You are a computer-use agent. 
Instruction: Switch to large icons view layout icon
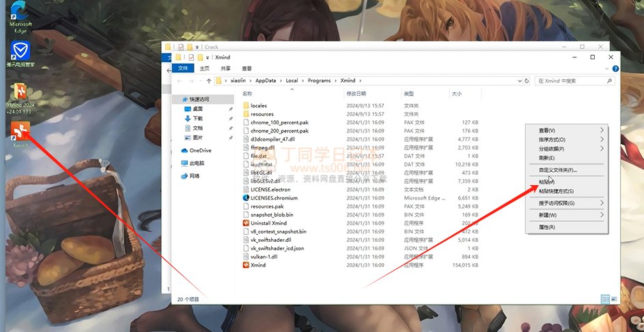pos(615,299)
